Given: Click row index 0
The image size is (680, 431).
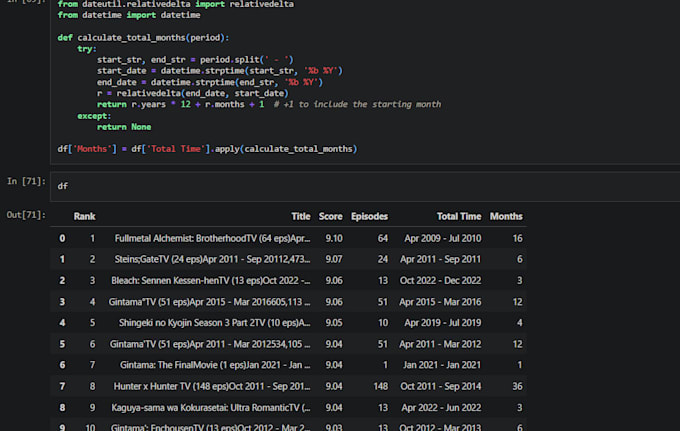Looking at the screenshot, I should [x=62, y=238].
